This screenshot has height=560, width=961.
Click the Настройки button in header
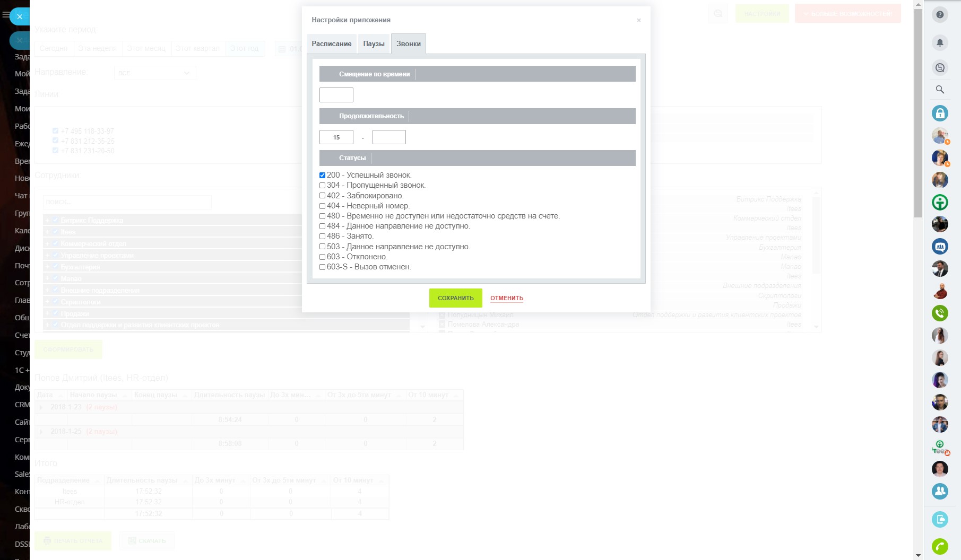(762, 14)
